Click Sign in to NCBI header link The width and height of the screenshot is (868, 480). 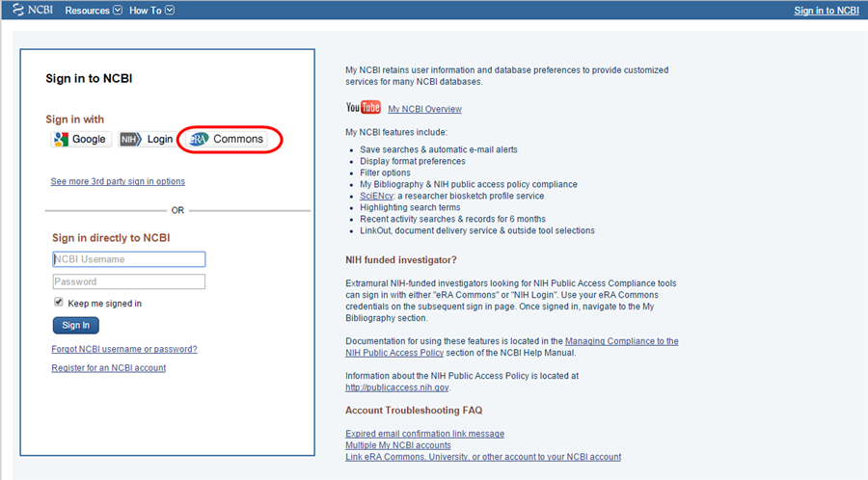[826, 11]
